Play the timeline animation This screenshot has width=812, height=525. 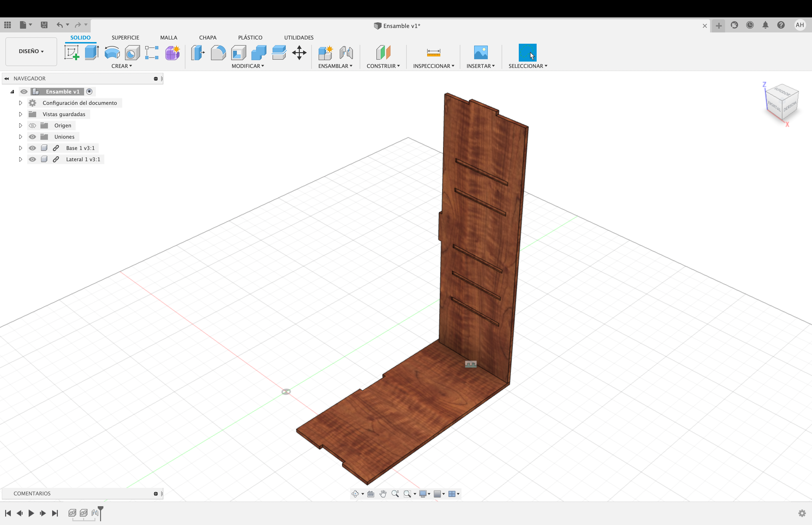click(31, 513)
